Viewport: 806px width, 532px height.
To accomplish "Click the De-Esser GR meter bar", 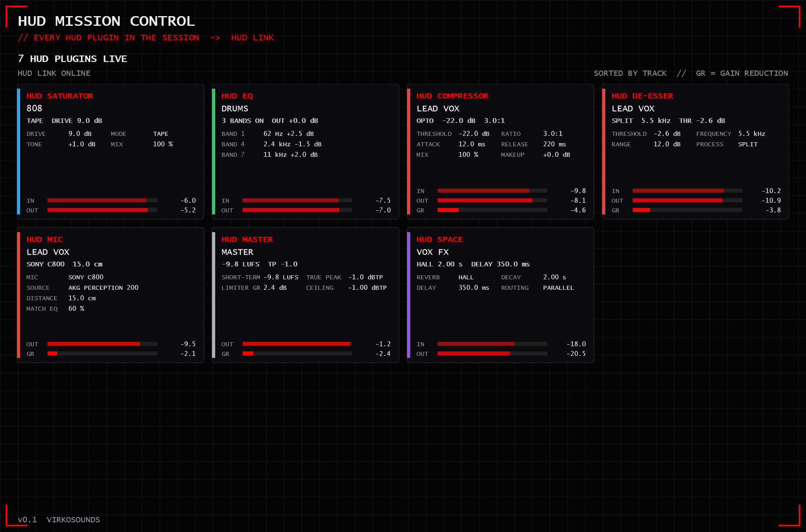I will (x=688, y=210).
